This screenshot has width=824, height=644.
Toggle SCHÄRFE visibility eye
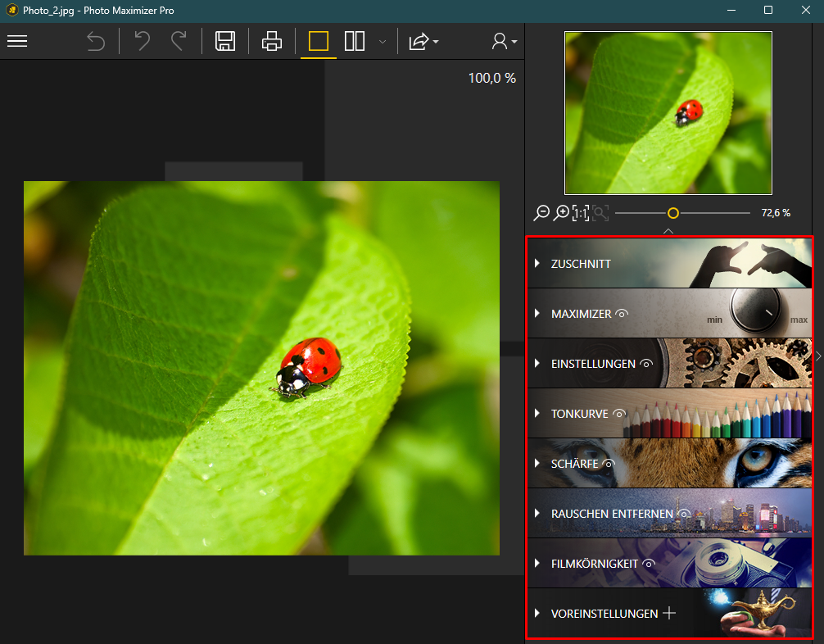609,464
